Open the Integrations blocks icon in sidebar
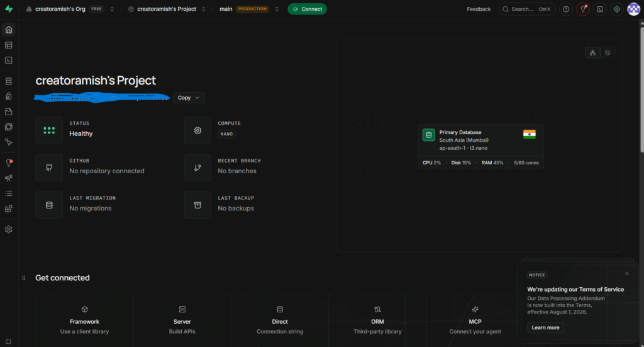The image size is (644, 347). [9, 209]
